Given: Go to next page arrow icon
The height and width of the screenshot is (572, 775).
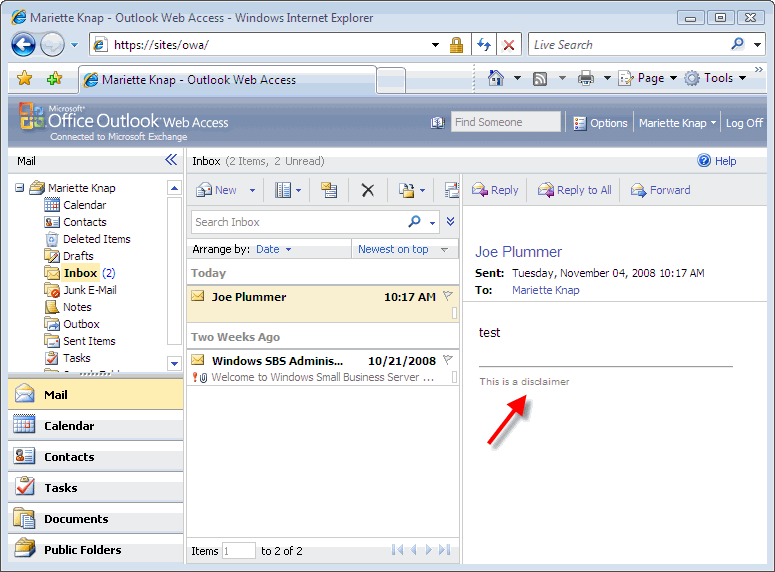Looking at the screenshot, I should click(429, 550).
